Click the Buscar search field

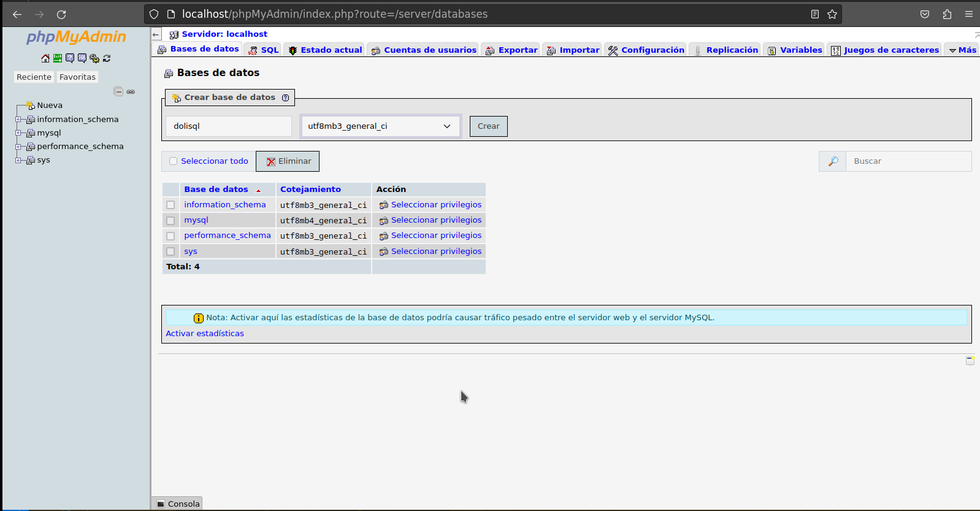coord(908,161)
